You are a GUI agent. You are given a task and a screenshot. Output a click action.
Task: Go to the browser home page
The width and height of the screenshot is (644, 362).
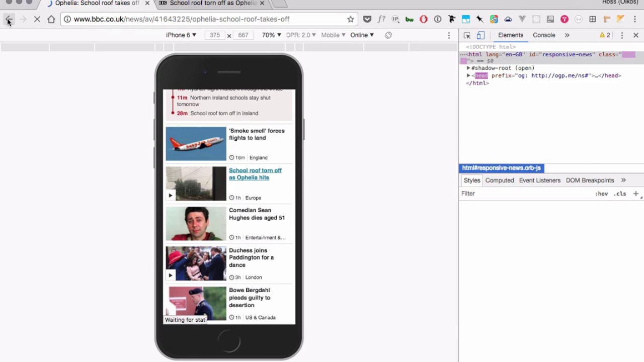coord(51,19)
